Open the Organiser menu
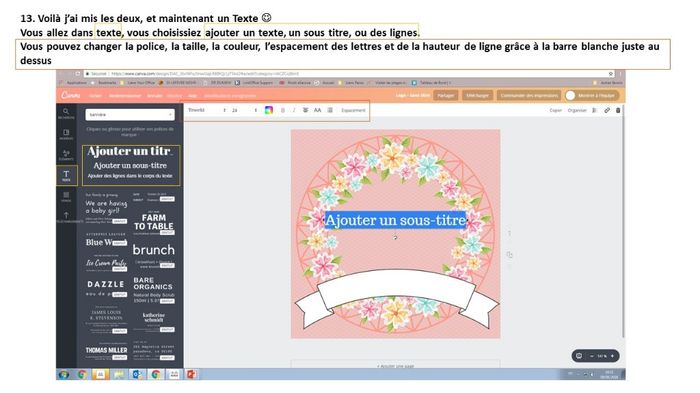Viewport: 700px width, 393px height. coord(577,110)
